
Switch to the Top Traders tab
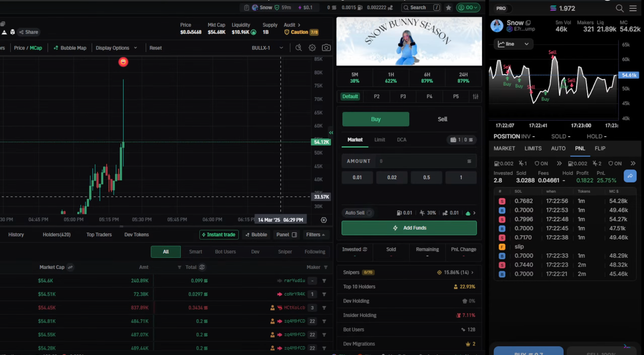tap(99, 235)
